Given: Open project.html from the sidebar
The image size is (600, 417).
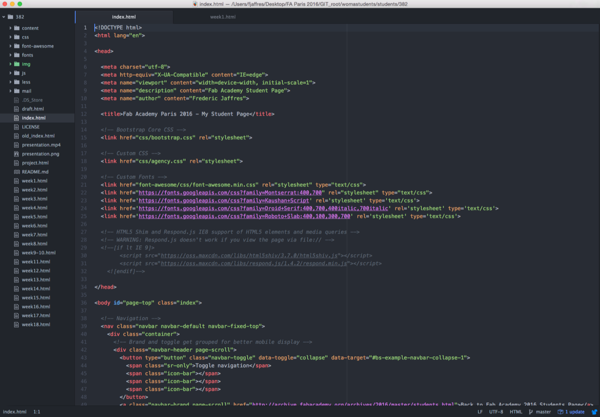Looking at the screenshot, I should point(35,163).
